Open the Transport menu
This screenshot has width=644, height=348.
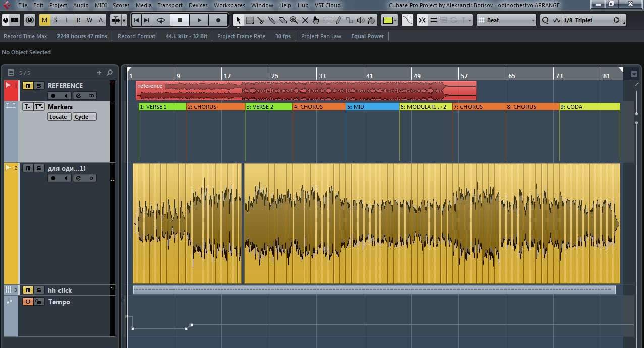(x=169, y=5)
